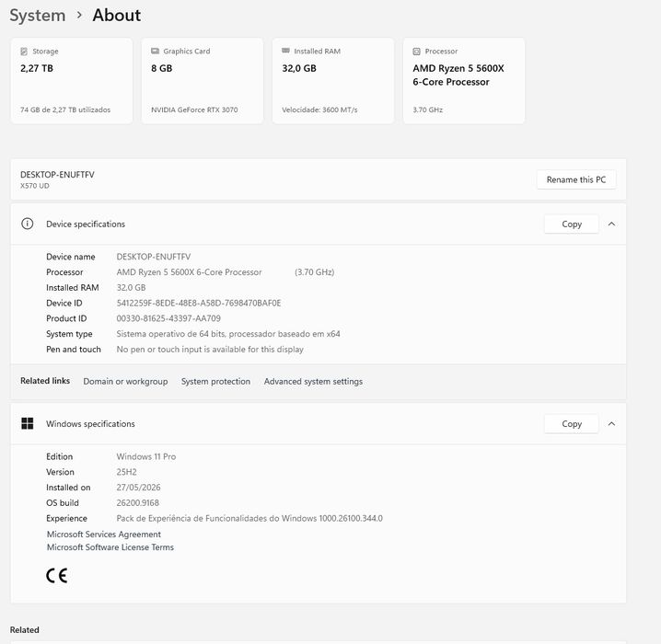Click the X570 UD model text
Image resolution: width=661 pixels, height=644 pixels.
(35, 186)
